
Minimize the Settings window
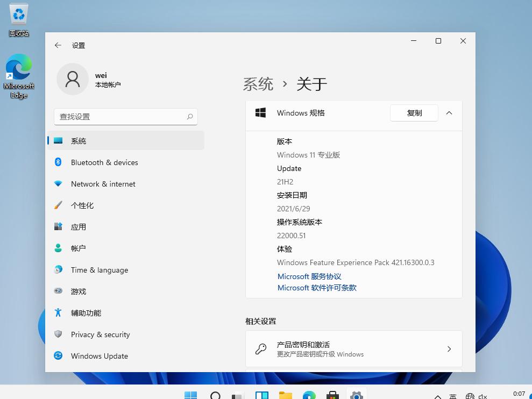(414, 41)
